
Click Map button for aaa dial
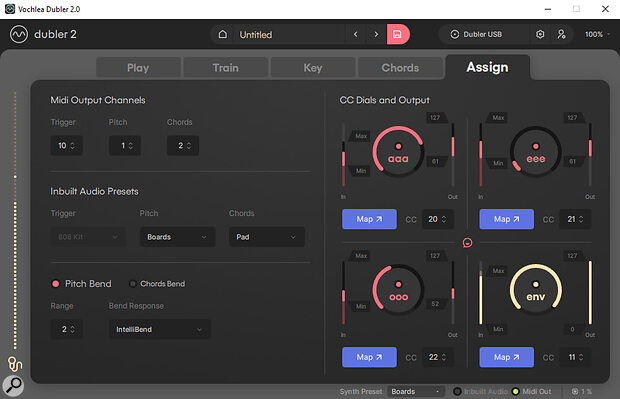tap(369, 219)
